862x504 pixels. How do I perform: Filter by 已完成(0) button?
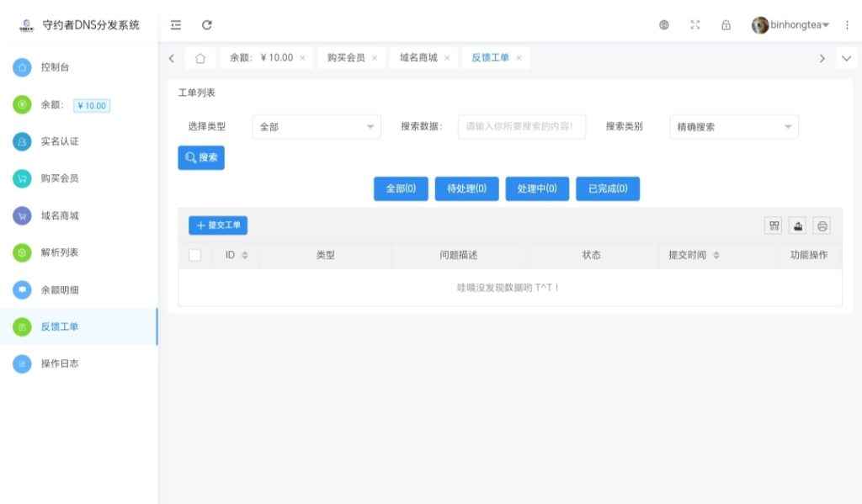[608, 188]
